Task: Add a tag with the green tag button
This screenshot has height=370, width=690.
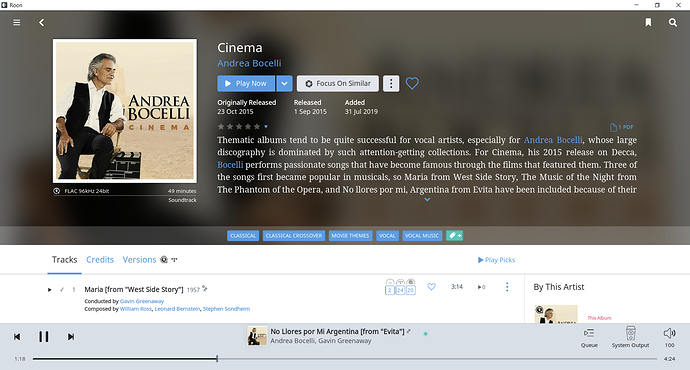Action: pos(455,236)
